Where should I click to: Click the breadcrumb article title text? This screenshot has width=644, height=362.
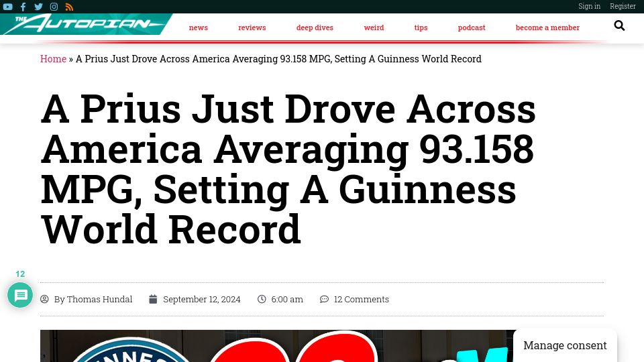click(278, 59)
